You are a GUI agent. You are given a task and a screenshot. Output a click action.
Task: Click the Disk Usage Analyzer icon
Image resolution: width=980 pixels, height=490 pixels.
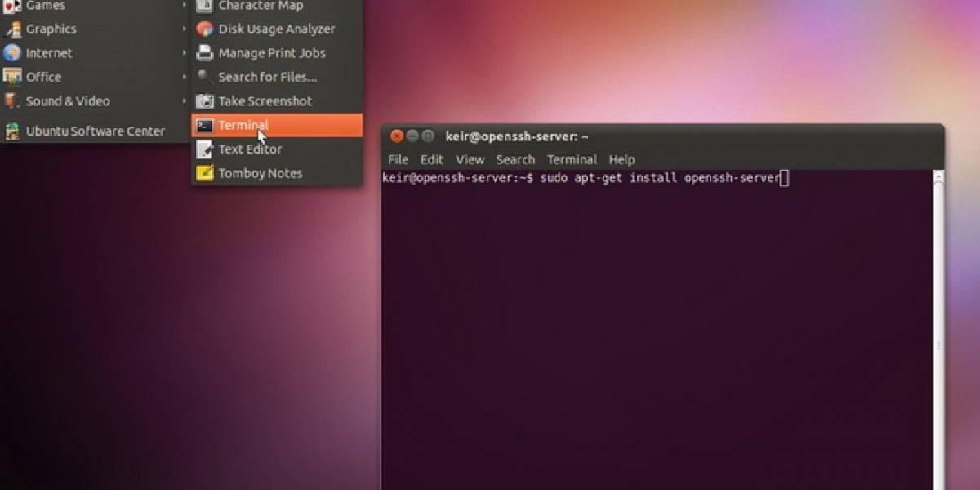point(205,29)
